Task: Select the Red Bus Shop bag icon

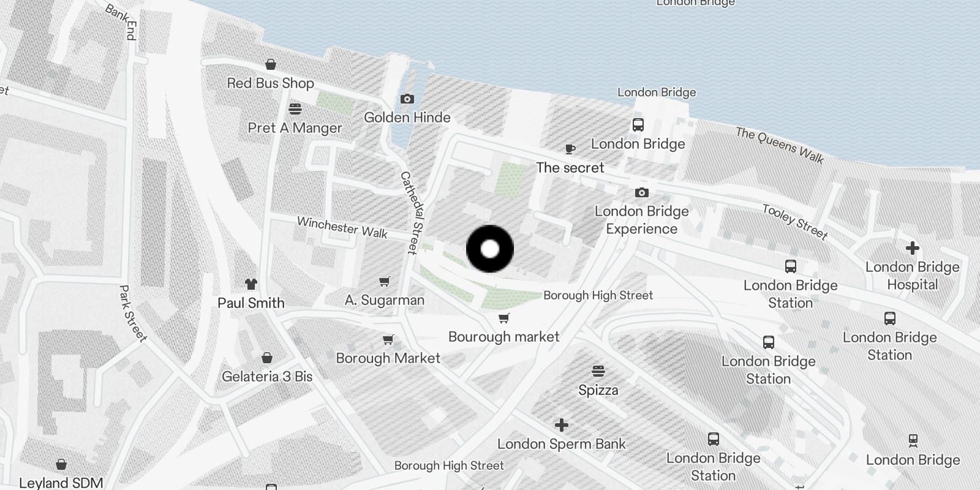Action: (x=271, y=64)
